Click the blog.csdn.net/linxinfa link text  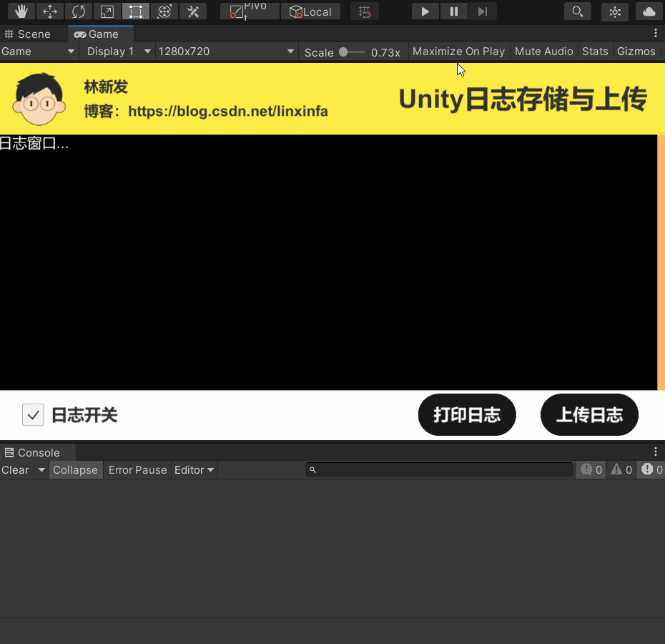[228, 111]
